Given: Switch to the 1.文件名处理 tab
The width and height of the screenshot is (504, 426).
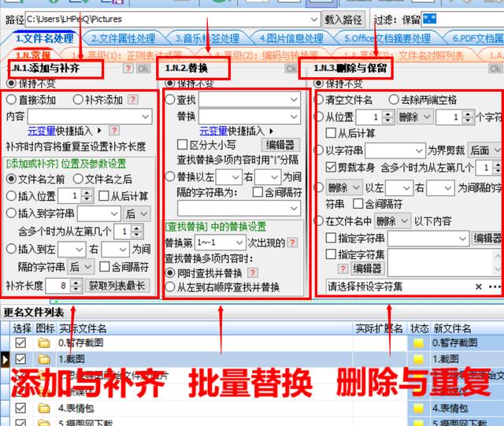Looking at the screenshot, I should [45, 39].
